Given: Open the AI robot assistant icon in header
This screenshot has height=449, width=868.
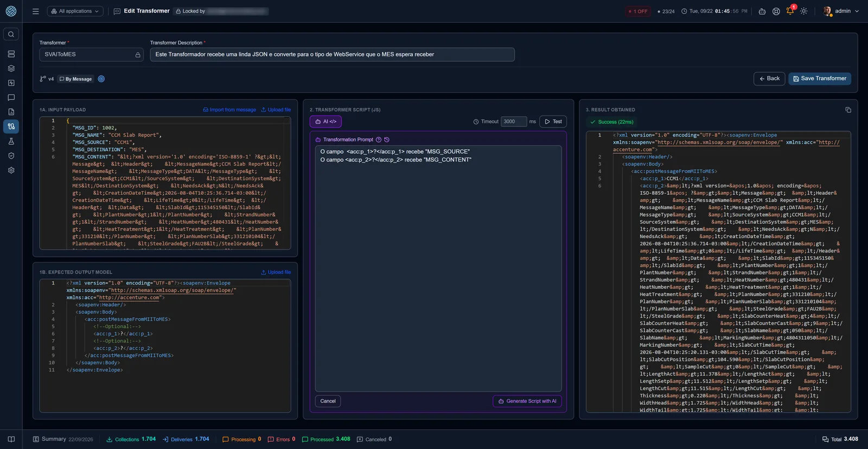Looking at the screenshot, I should click(x=762, y=11).
